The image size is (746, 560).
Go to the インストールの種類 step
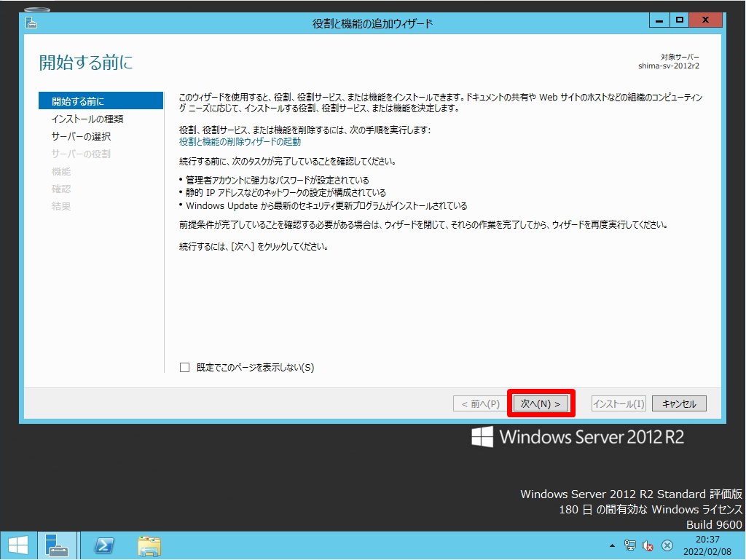point(87,119)
